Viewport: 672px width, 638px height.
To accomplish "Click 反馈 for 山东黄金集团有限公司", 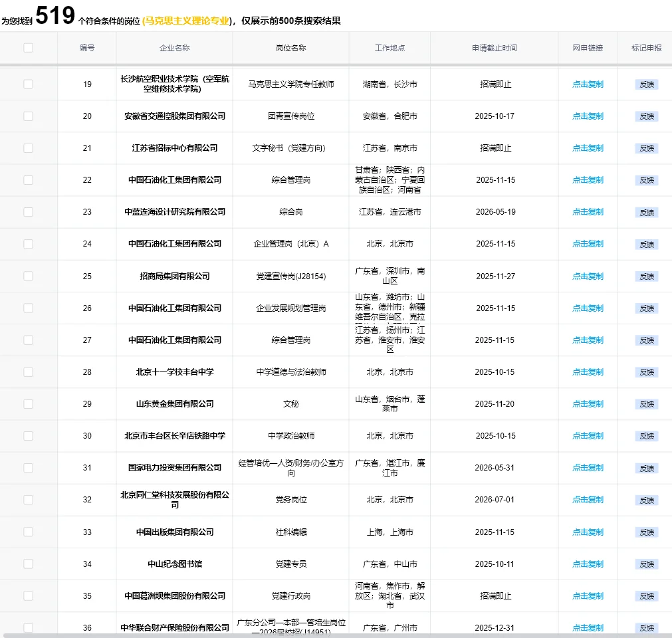I will point(647,404).
